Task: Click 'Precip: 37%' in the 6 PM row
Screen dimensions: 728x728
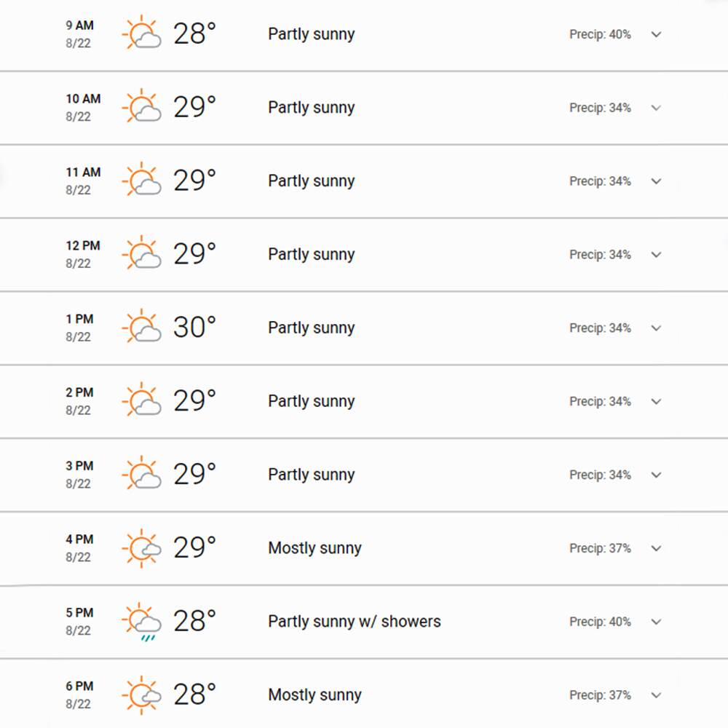Action: [600, 695]
